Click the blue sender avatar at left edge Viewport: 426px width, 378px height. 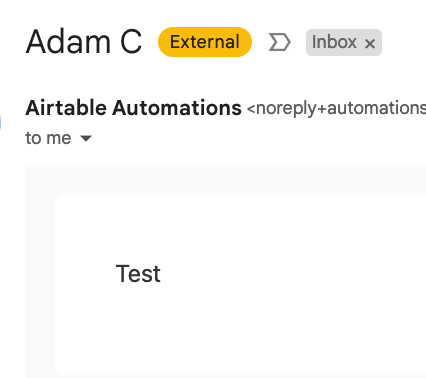click(x=1, y=122)
